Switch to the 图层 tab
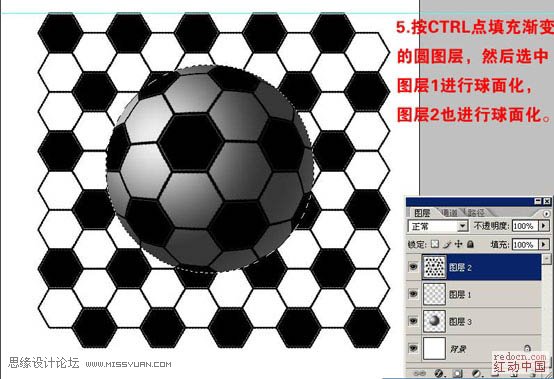The width and height of the screenshot is (554, 379). point(422,213)
